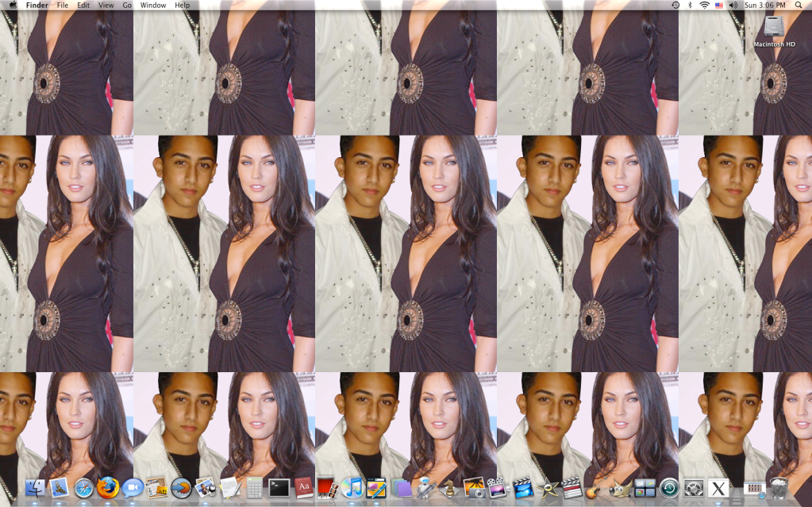The height and width of the screenshot is (507, 812).
Task: Open System Preferences gear icon
Action: point(694,488)
